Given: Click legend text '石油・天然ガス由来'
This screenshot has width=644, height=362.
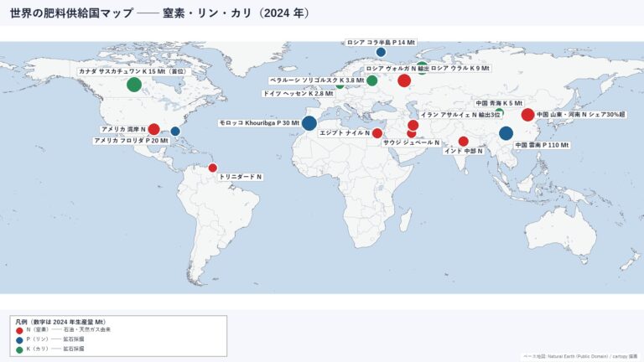Looking at the screenshot, I should 86,329.
